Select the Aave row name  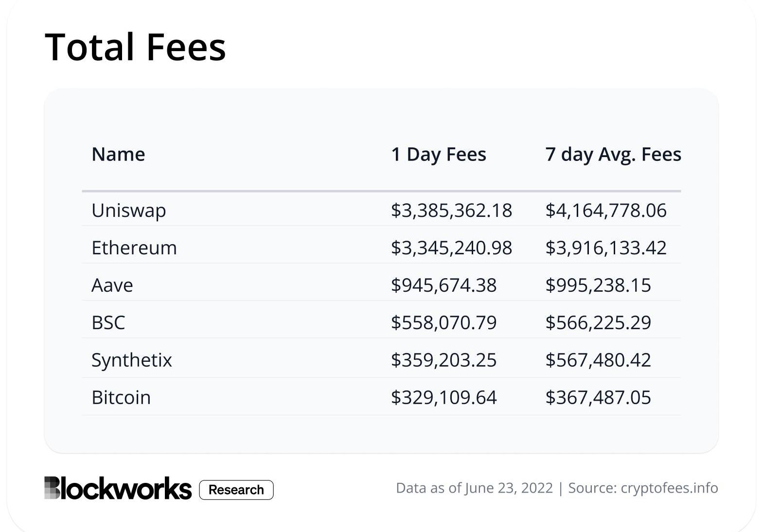(x=112, y=285)
